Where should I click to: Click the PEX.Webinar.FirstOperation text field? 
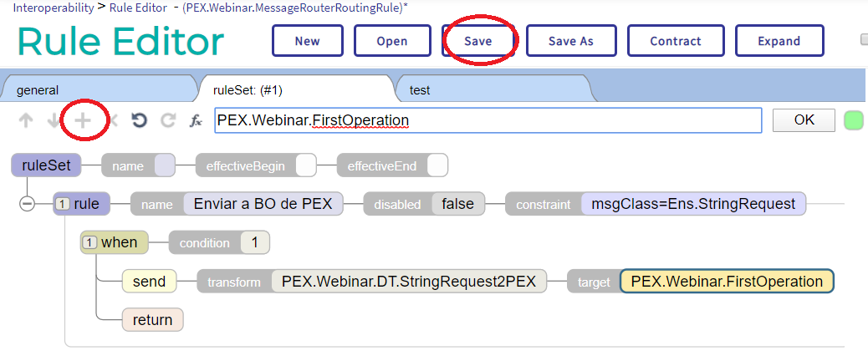[x=488, y=119]
